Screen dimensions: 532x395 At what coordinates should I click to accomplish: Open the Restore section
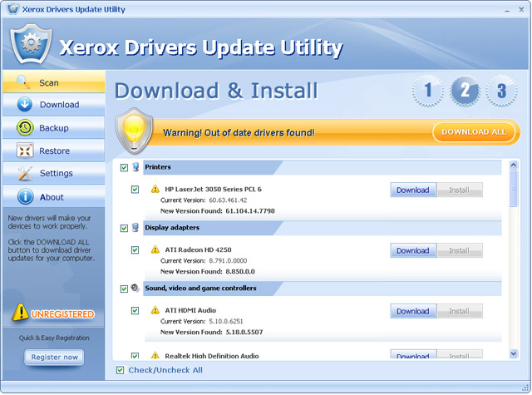(x=54, y=151)
